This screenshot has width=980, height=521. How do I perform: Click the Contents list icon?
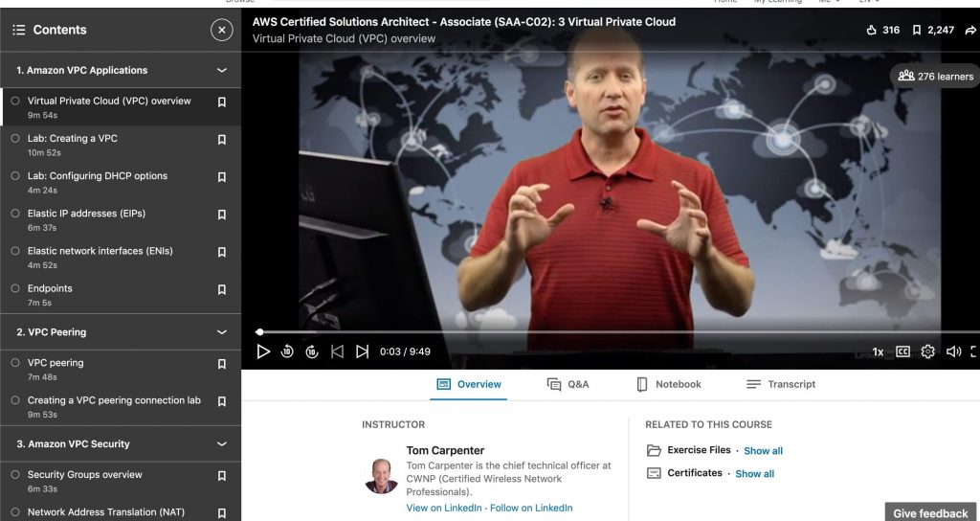pos(19,30)
